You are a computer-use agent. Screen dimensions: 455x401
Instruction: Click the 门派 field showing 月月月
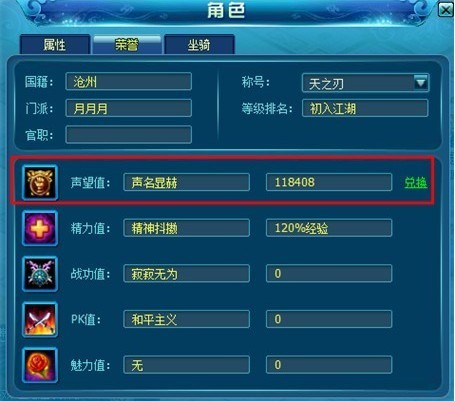click(x=129, y=108)
